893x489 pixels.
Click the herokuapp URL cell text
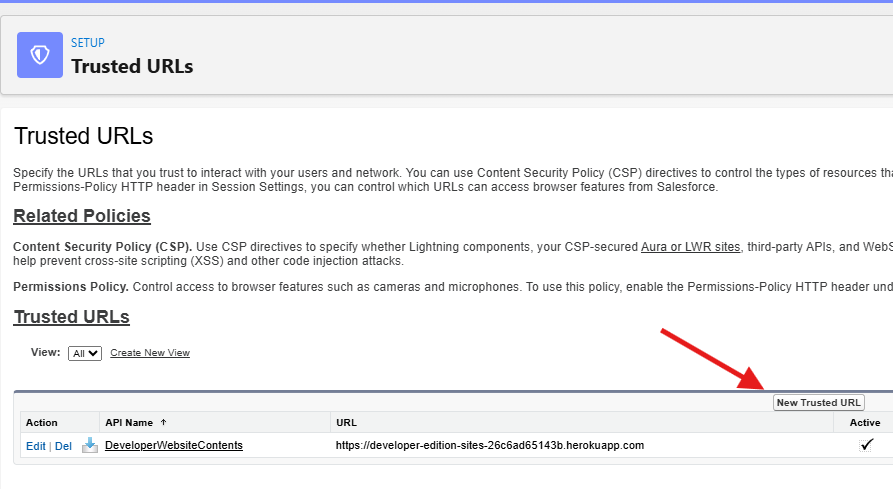click(489, 445)
